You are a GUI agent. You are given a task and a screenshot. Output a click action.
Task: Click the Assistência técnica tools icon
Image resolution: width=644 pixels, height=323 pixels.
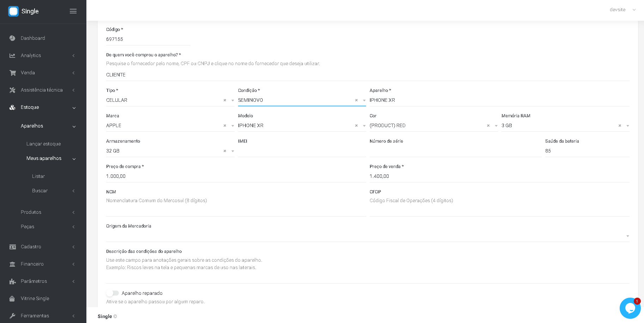click(x=12, y=90)
